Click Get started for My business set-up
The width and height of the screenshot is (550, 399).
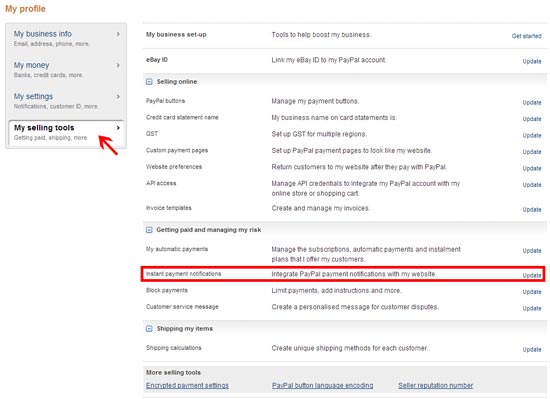point(526,36)
